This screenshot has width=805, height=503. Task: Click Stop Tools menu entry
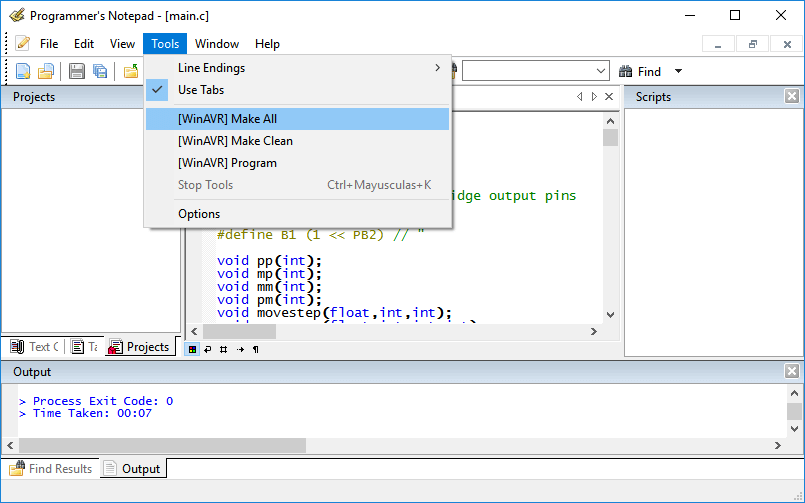[297, 185]
